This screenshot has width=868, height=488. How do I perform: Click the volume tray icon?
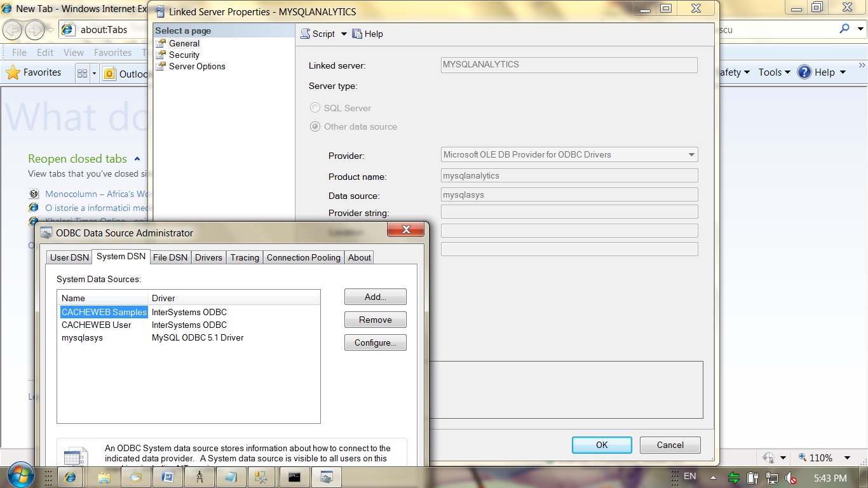tap(791, 478)
